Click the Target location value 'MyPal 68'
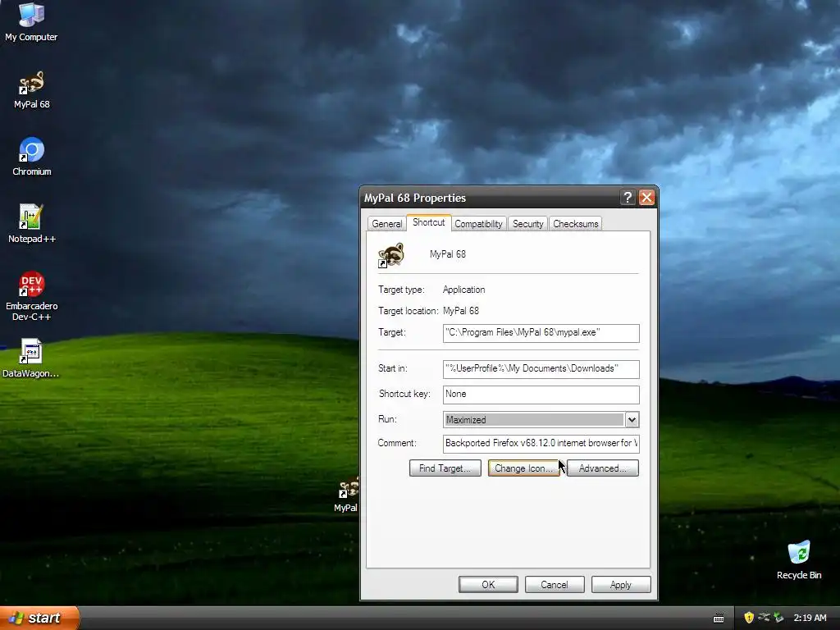 [x=461, y=311]
